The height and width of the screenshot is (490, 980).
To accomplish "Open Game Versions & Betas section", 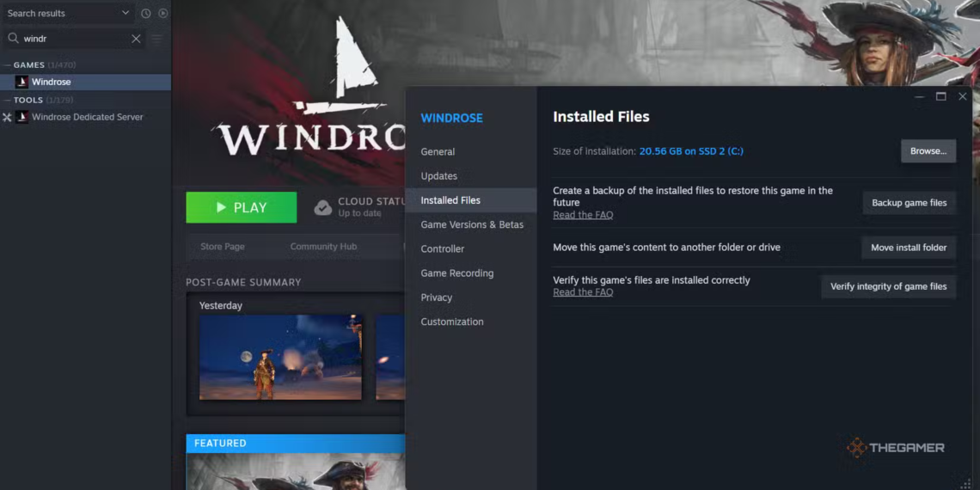I will [470, 224].
